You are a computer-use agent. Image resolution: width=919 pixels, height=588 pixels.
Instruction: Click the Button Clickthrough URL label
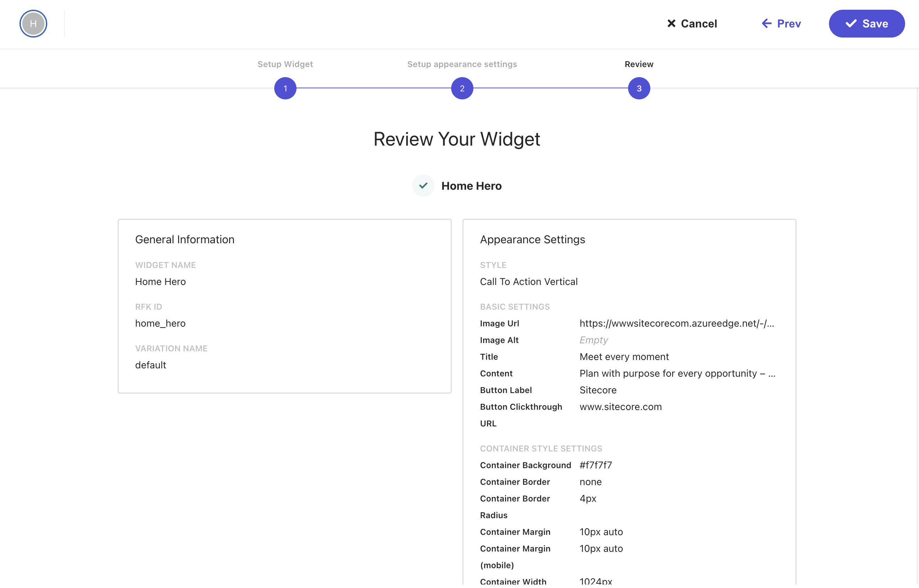tap(521, 415)
